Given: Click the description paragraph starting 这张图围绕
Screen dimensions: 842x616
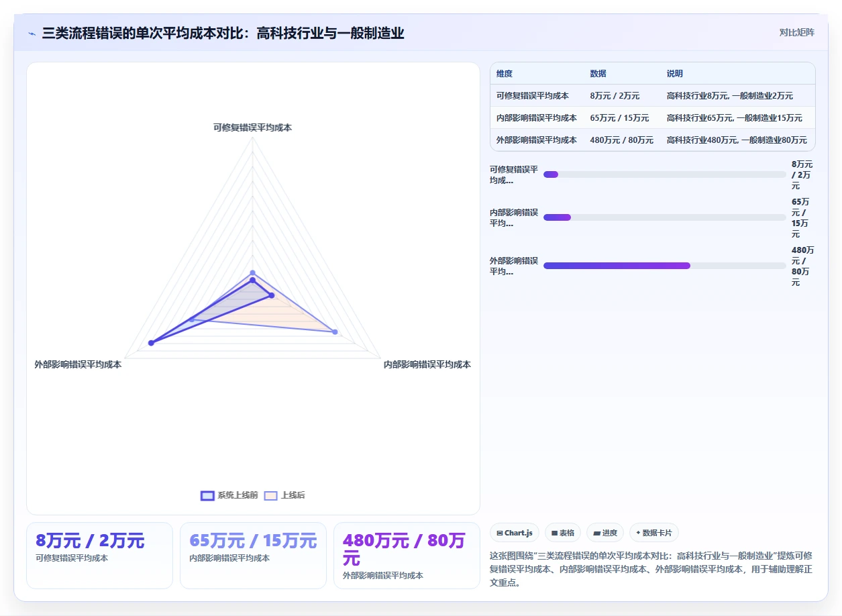Looking at the screenshot, I should pos(651,569).
